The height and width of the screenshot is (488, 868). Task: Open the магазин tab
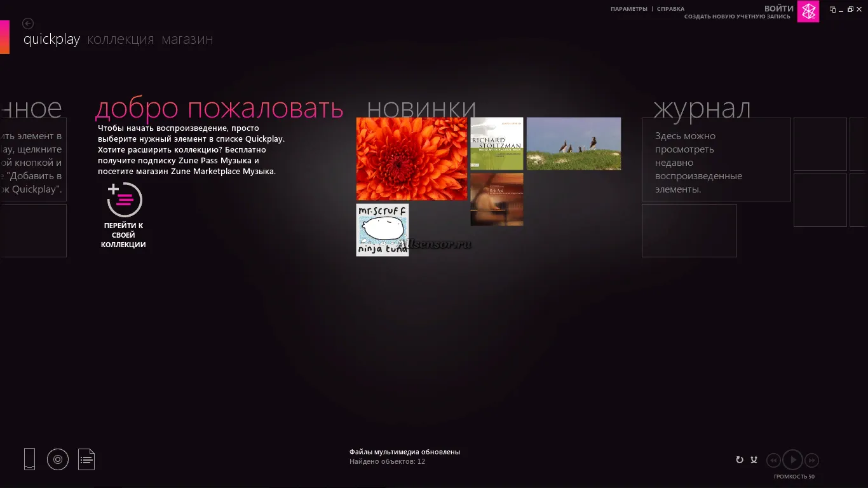[x=187, y=39]
